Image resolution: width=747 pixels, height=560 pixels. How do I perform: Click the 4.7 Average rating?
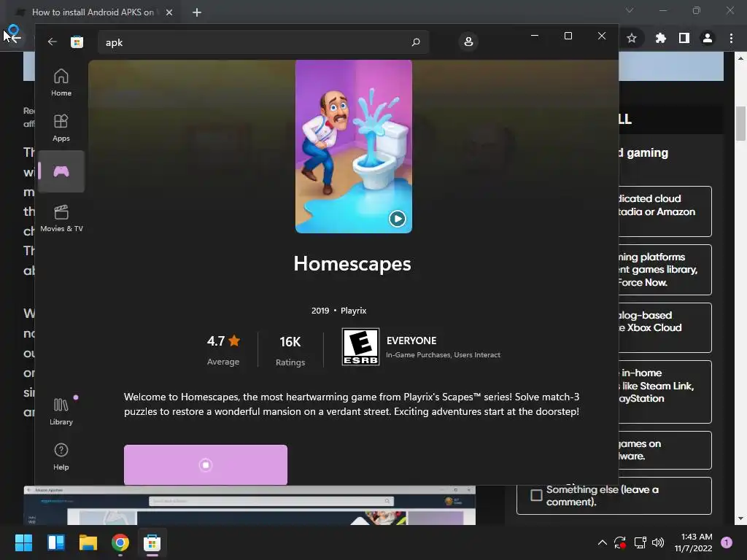[223, 350]
